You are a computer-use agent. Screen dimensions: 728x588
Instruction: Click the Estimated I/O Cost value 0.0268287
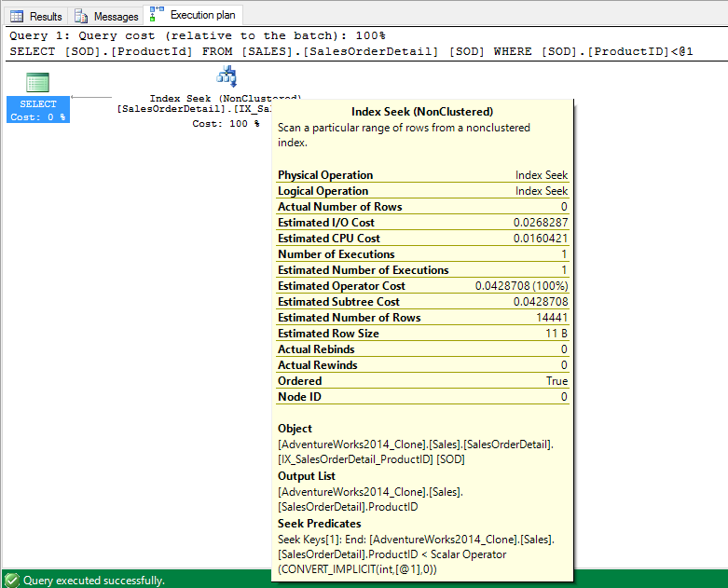[x=541, y=223]
